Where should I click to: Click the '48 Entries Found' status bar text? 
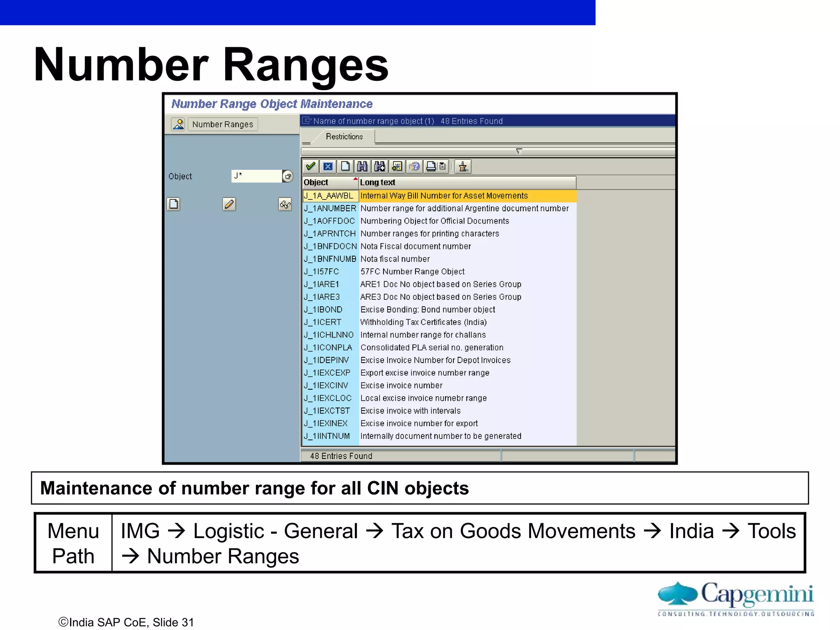(x=341, y=456)
